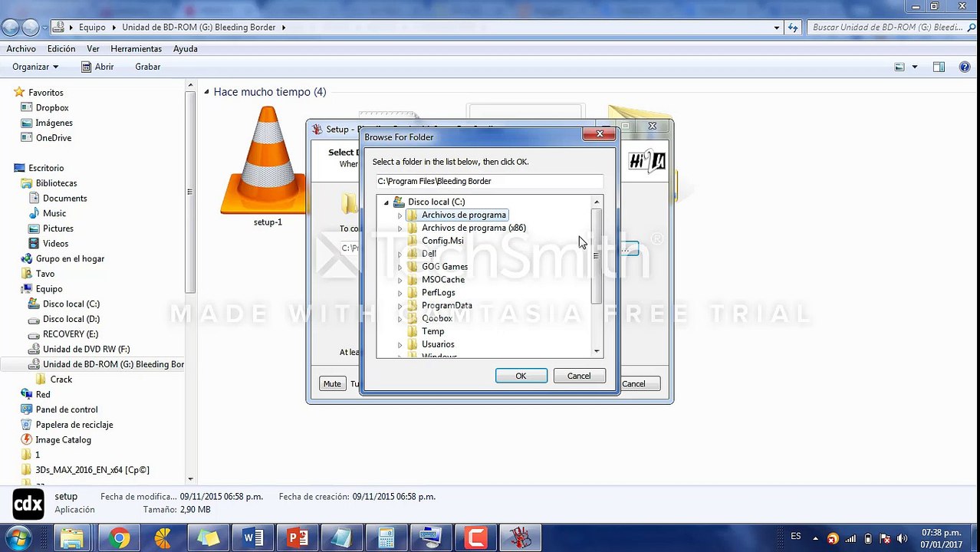Screen dimensions: 980x552
Task: Open view options dropdown arrow
Action: (x=914, y=67)
